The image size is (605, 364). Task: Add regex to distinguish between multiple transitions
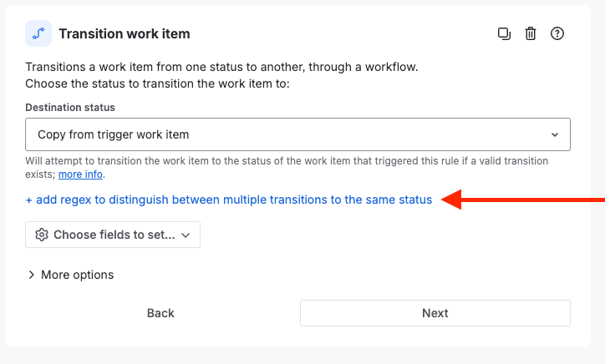229,200
